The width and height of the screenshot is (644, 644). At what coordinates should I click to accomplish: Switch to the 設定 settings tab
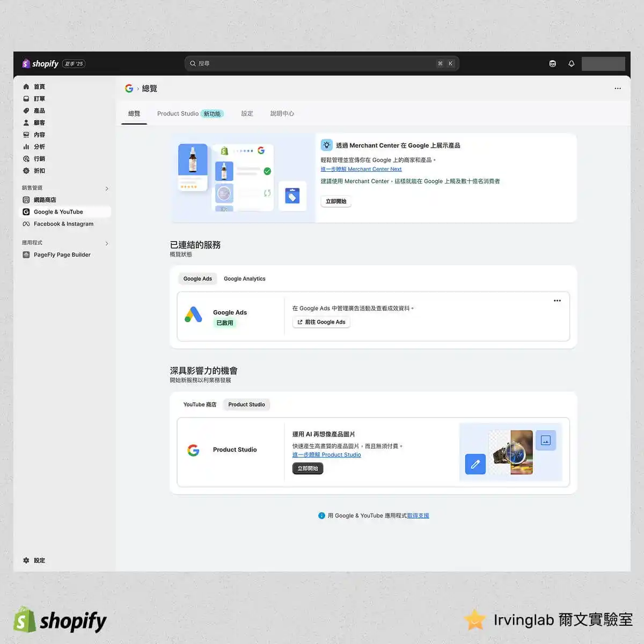click(247, 114)
